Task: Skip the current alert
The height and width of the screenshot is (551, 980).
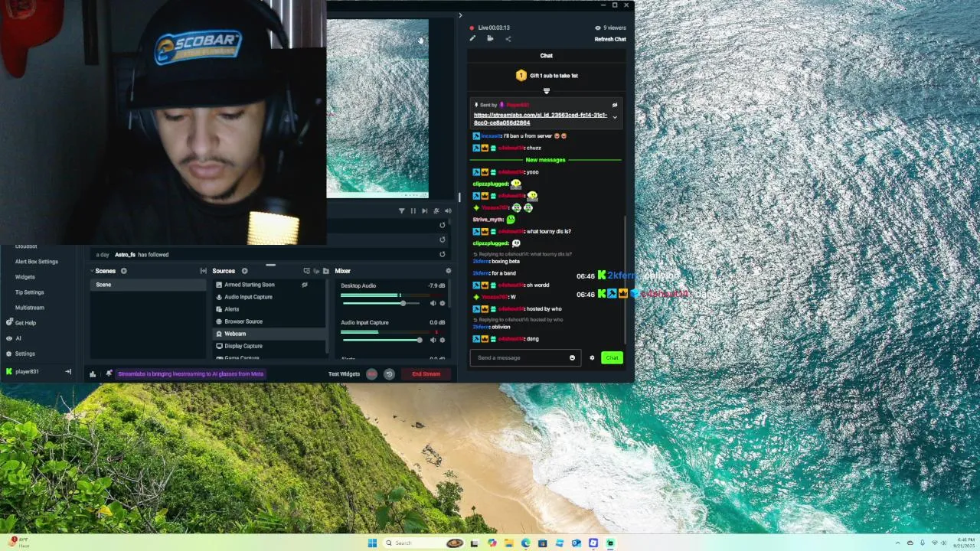Action: click(424, 211)
